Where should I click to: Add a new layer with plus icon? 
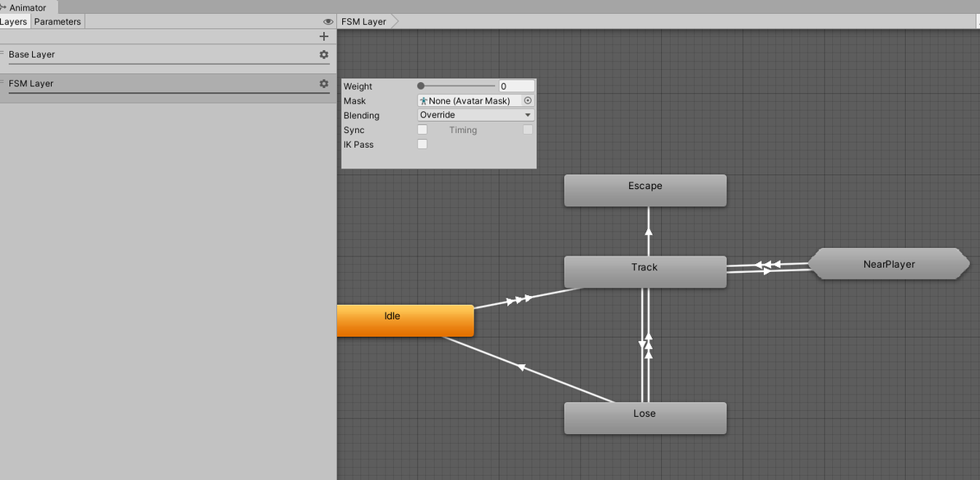[x=324, y=36]
